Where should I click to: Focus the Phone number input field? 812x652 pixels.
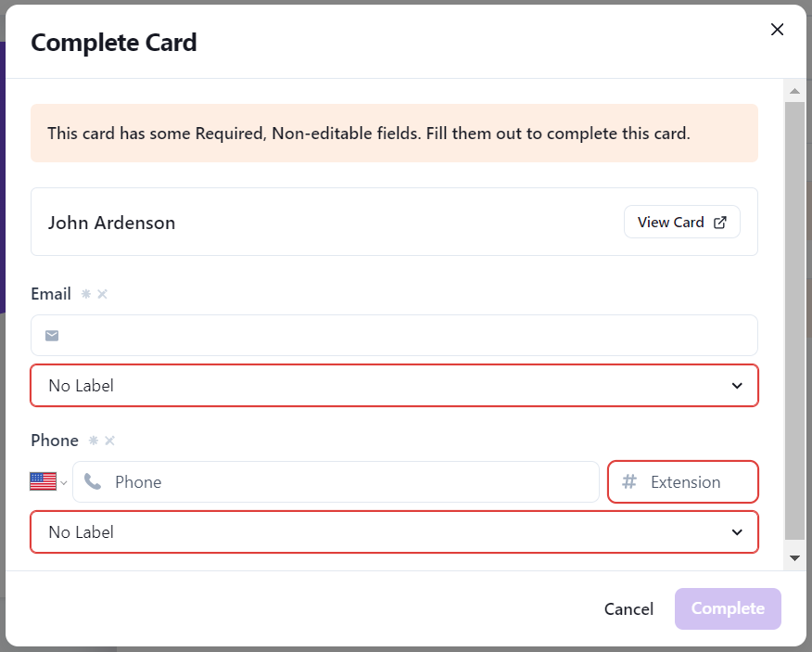(336, 482)
